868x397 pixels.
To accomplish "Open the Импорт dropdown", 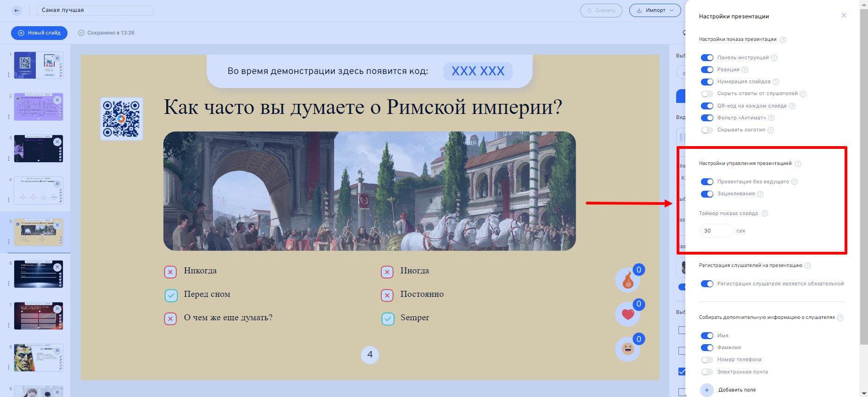I will point(655,10).
